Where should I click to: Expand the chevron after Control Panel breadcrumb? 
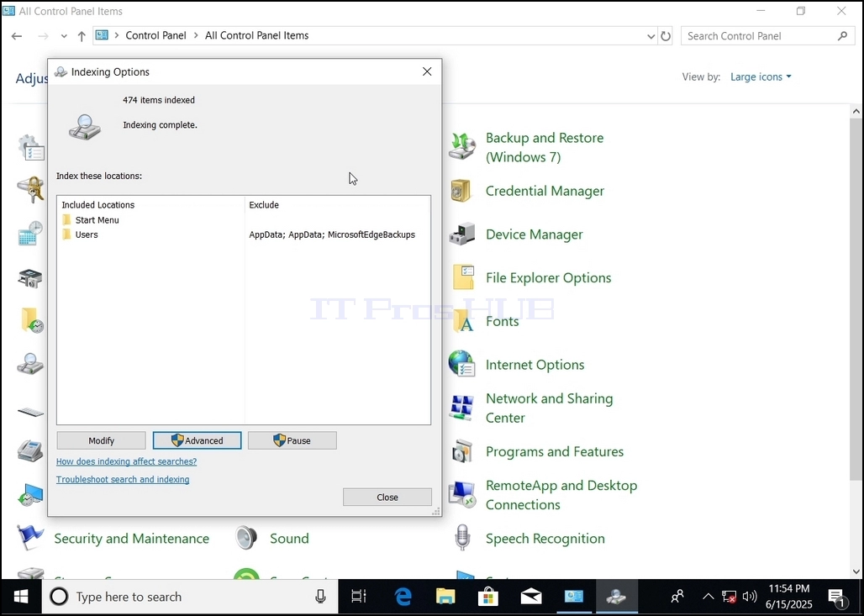196,35
